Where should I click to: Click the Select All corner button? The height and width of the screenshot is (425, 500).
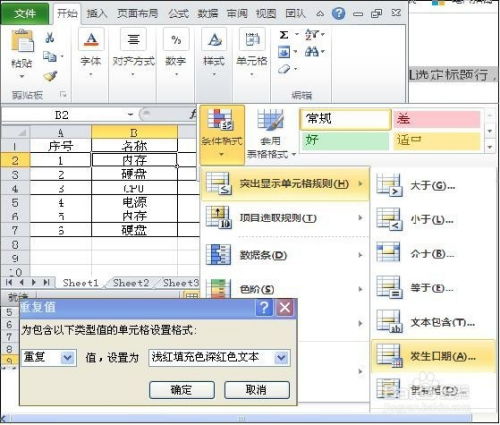pos(16,133)
